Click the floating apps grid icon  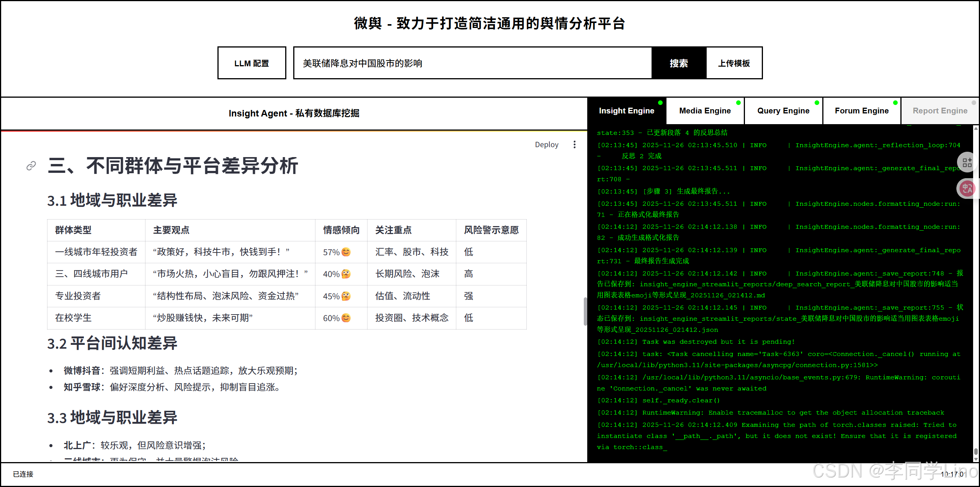tap(967, 162)
